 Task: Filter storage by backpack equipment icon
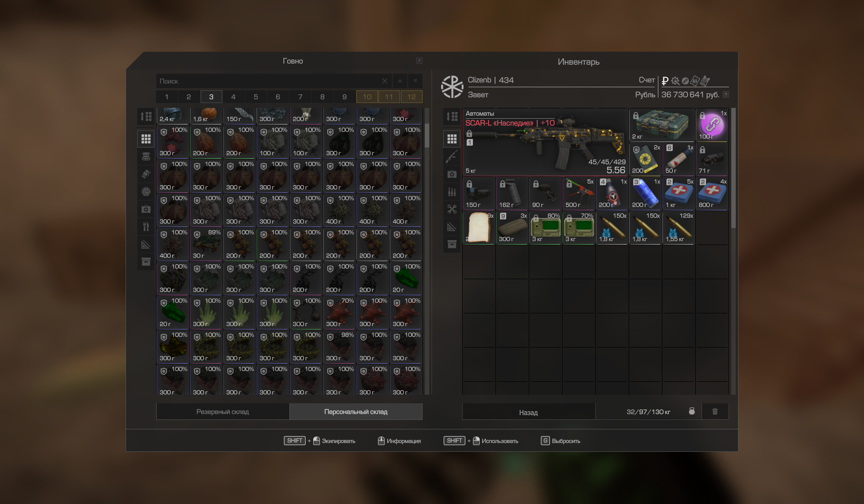pyautogui.click(x=146, y=156)
